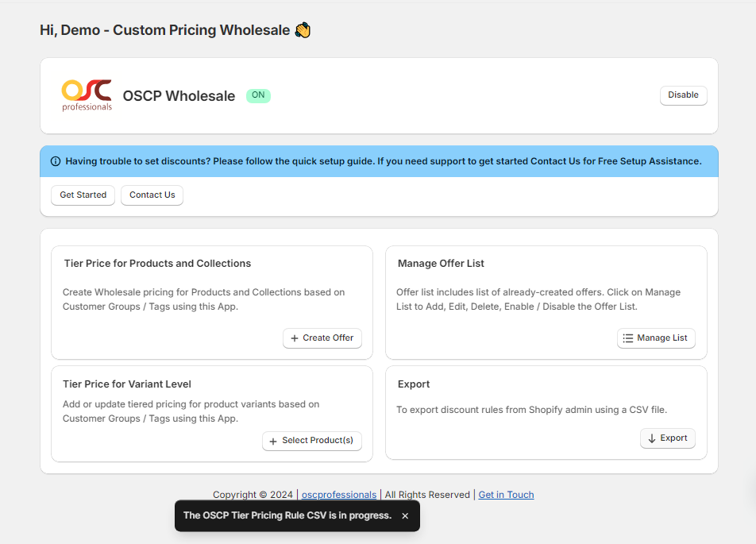
Task: Follow the Get in Touch link
Action: [506, 495]
